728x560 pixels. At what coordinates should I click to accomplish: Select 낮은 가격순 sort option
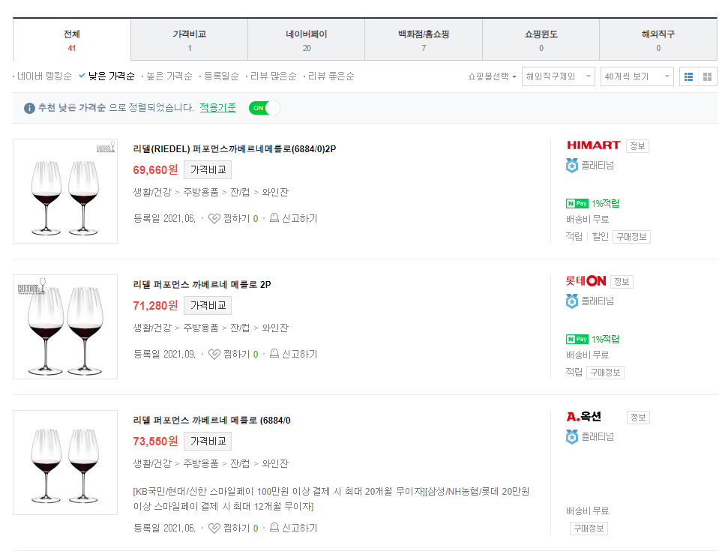point(112,76)
